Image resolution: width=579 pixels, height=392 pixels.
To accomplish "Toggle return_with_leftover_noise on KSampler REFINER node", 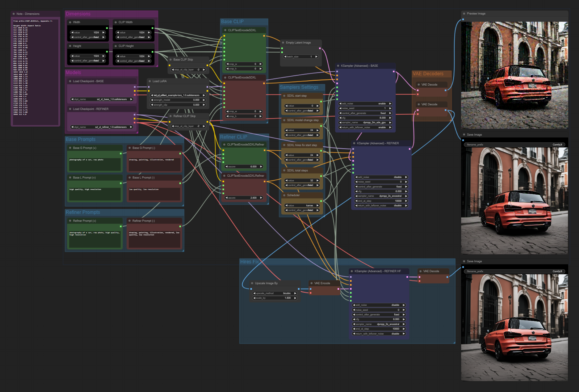I will coord(382,206).
